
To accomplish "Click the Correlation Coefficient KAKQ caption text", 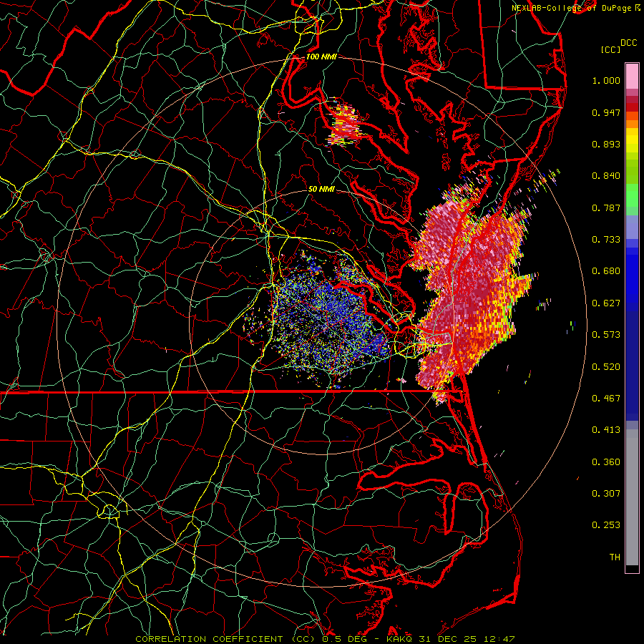I will [325, 639].
